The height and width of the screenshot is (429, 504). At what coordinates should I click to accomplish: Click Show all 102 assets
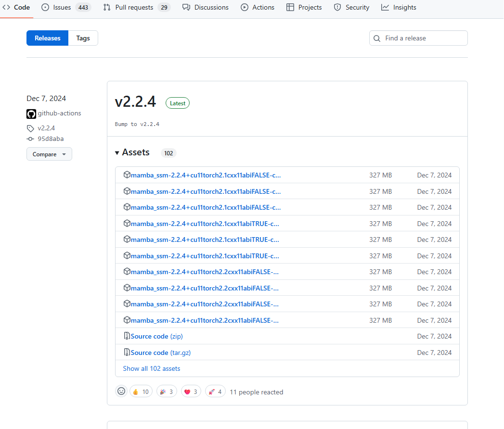click(151, 368)
